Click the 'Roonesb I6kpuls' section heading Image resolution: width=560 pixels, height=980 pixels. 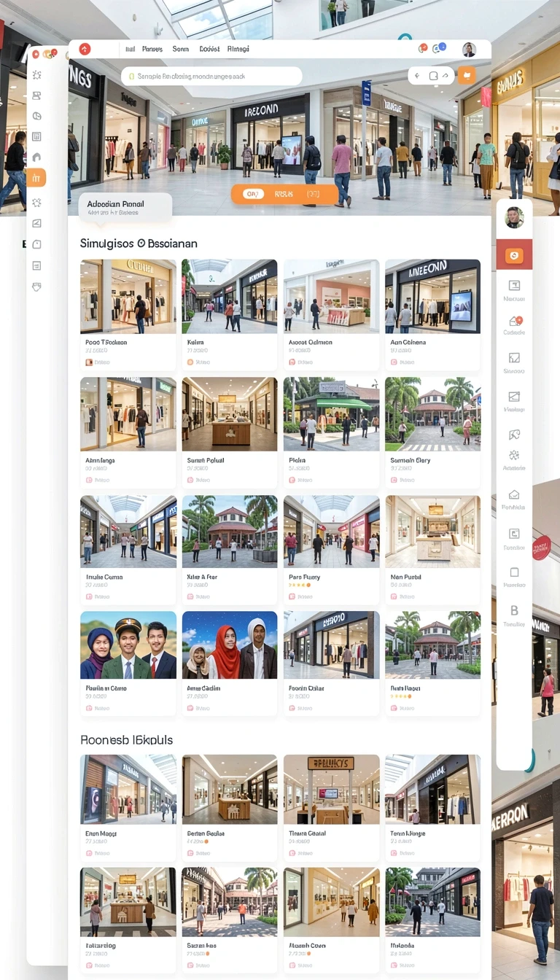tap(127, 739)
